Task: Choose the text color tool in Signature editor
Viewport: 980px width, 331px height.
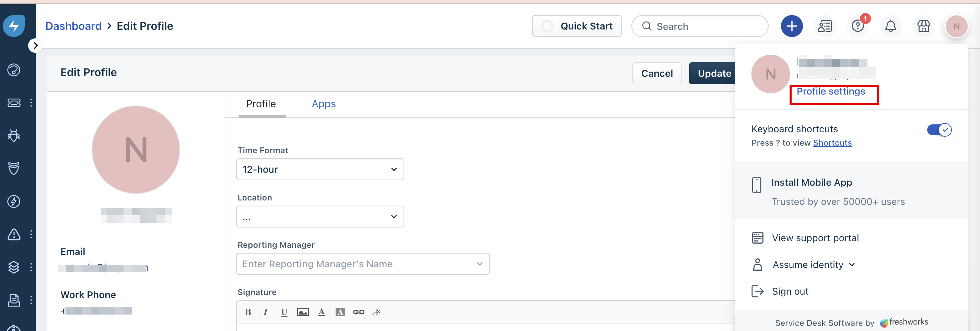Action: click(x=322, y=312)
